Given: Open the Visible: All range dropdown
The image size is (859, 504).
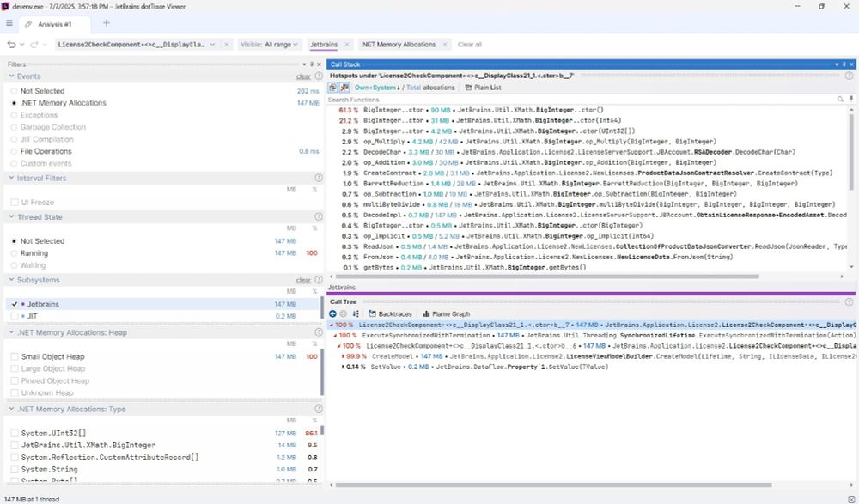Looking at the screenshot, I should (270, 45).
